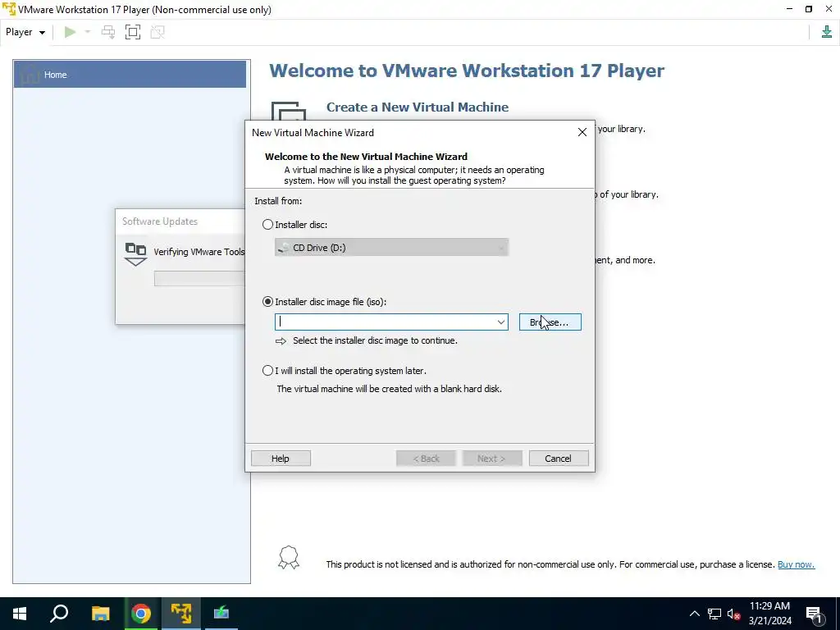Click Verifying VMware Tools text
Screen dimensions: 840x630
[199, 252]
